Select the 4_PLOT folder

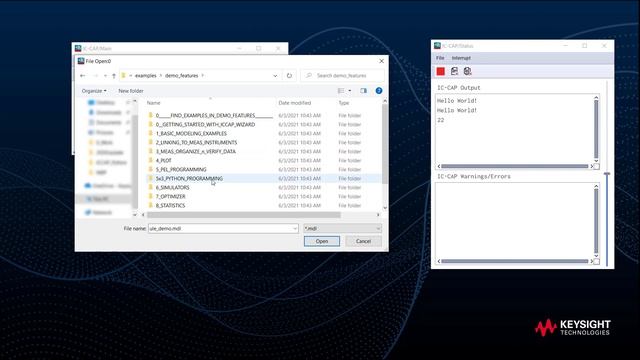163,160
